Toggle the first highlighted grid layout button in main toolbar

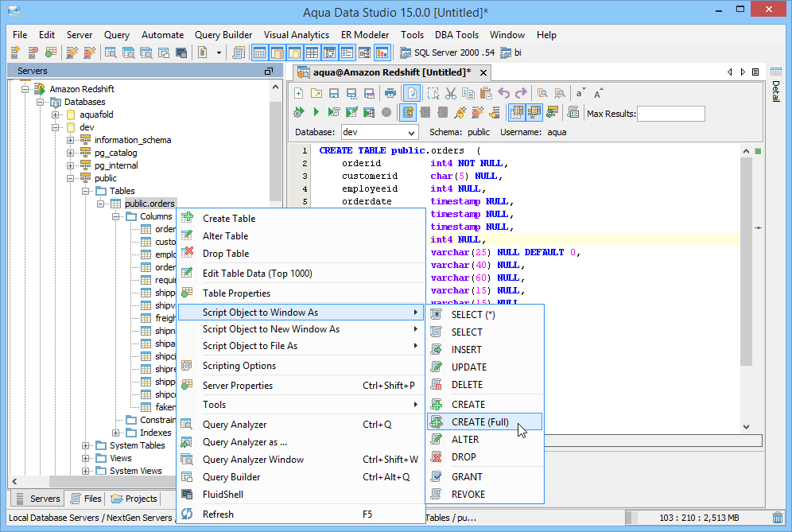tap(259, 52)
